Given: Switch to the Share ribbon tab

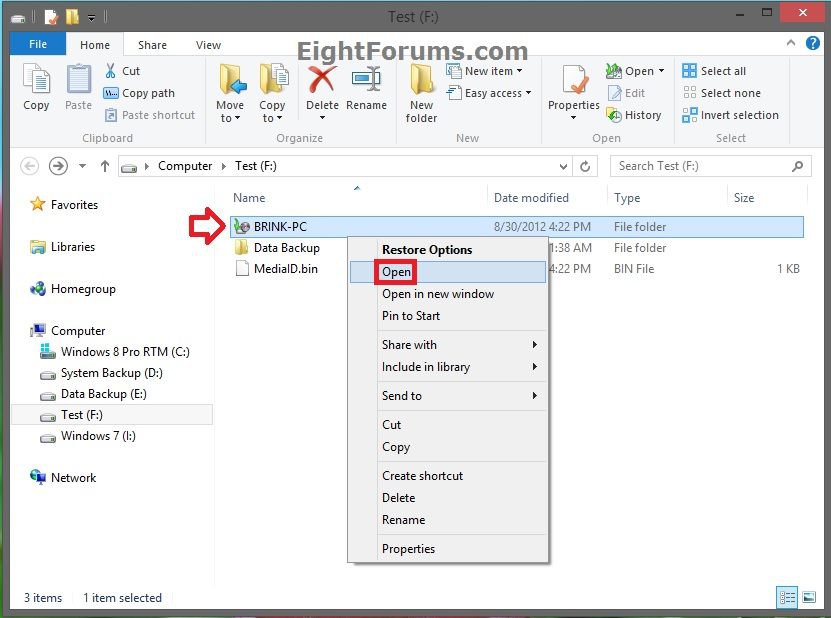Looking at the screenshot, I should coord(152,45).
